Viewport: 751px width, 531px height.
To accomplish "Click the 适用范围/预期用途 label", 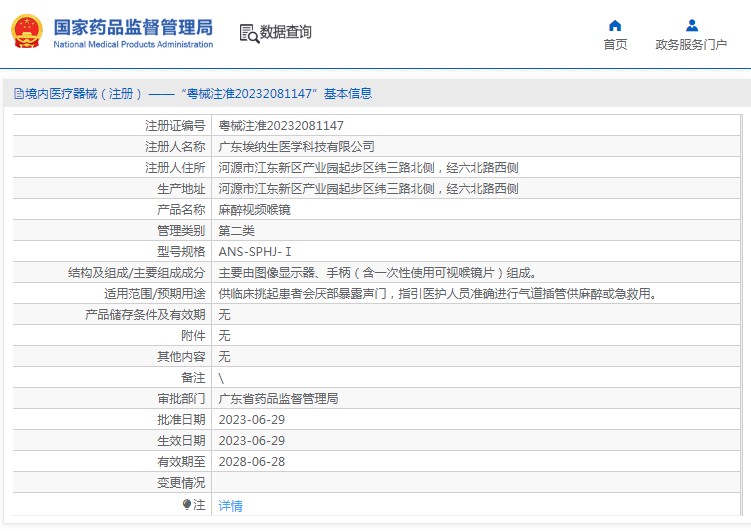I will coord(155,294).
